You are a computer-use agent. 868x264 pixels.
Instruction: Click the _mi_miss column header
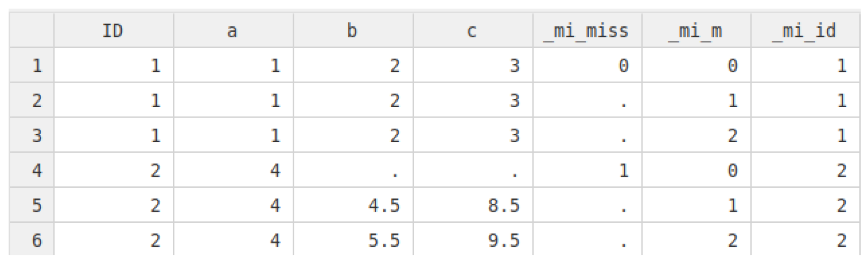click(x=587, y=31)
